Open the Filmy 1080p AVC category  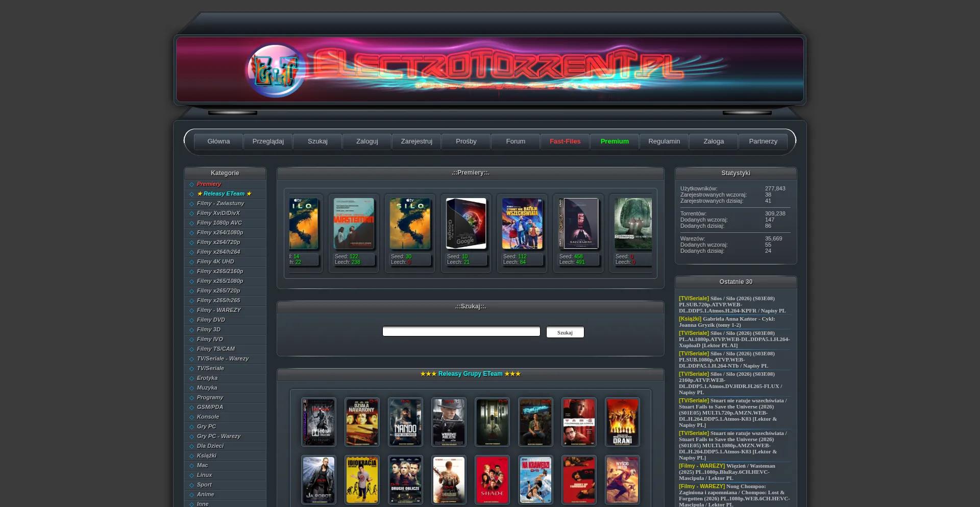pos(219,223)
